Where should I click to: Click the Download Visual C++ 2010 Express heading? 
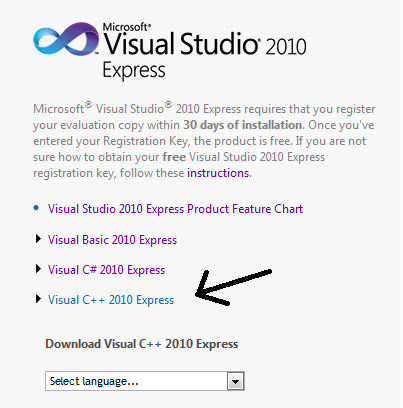[142, 344]
